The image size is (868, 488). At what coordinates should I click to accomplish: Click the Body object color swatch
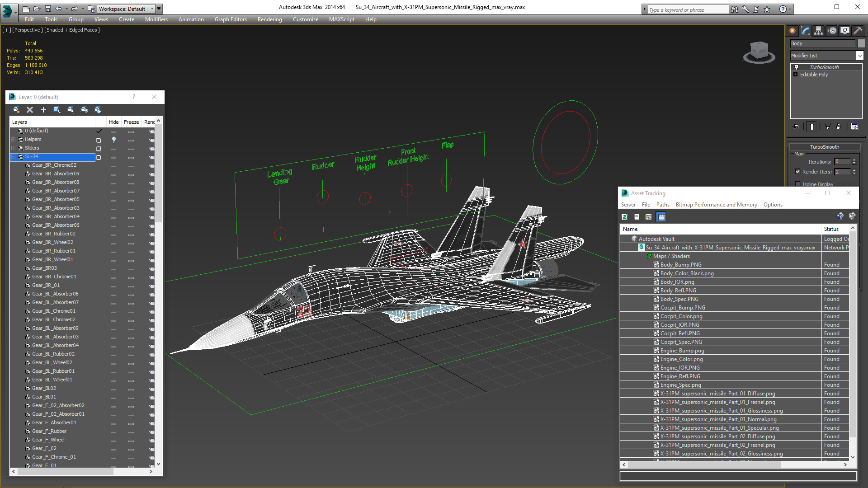click(861, 43)
